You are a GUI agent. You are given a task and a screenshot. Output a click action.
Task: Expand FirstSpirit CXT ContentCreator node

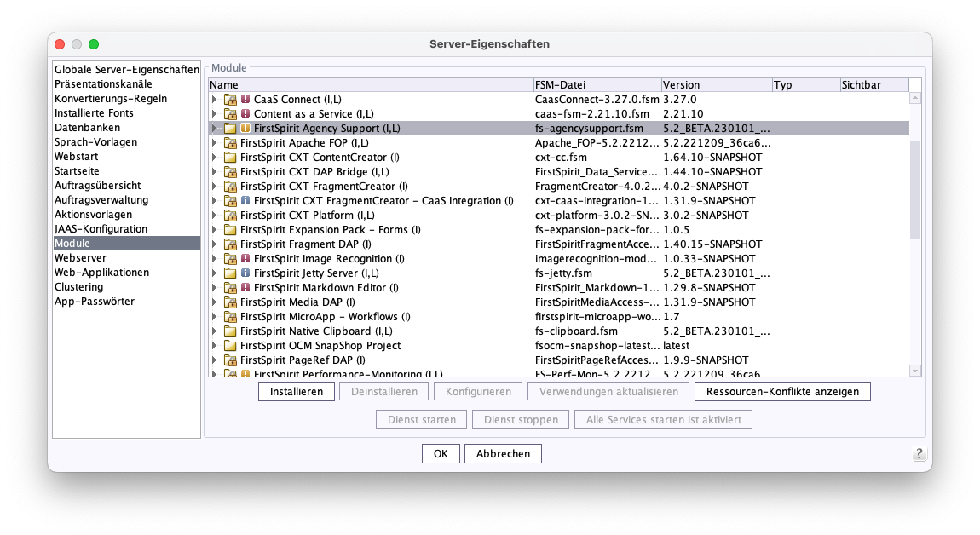pyautogui.click(x=215, y=157)
